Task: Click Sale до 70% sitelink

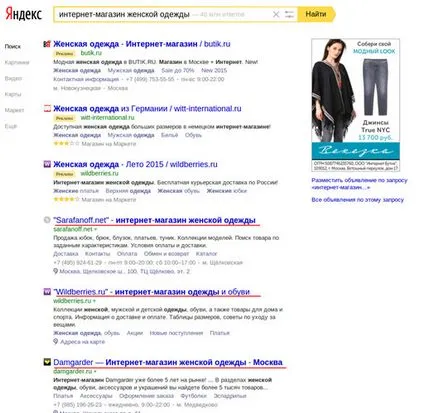Action: [x=178, y=70]
